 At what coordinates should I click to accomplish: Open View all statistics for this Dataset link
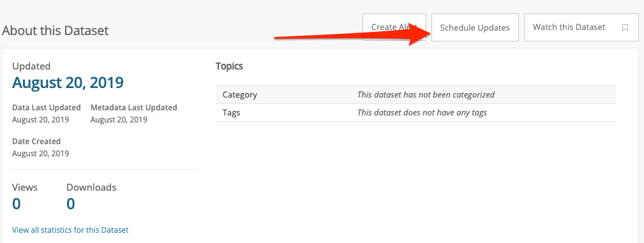pyautogui.click(x=70, y=230)
